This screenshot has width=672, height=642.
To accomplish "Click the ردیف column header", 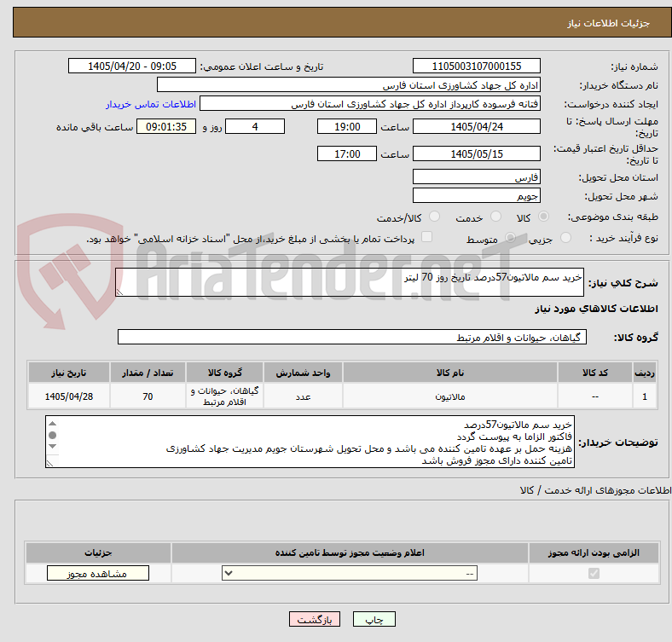I will (645, 373).
